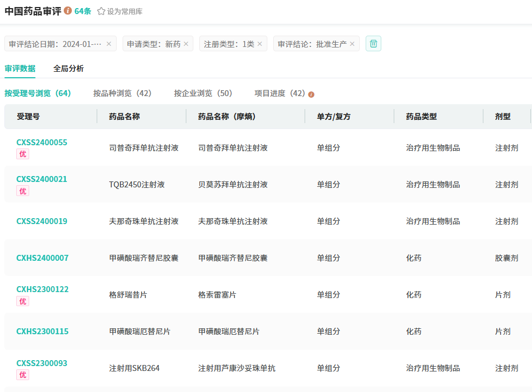Click the 优 priority badge under CXSS2400021
The image size is (532, 392).
[23, 191]
